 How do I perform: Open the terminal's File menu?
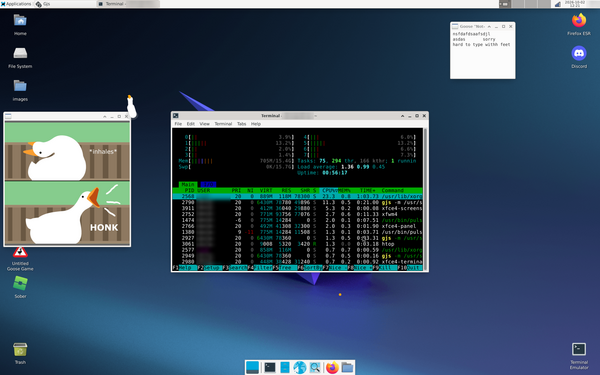click(178, 124)
